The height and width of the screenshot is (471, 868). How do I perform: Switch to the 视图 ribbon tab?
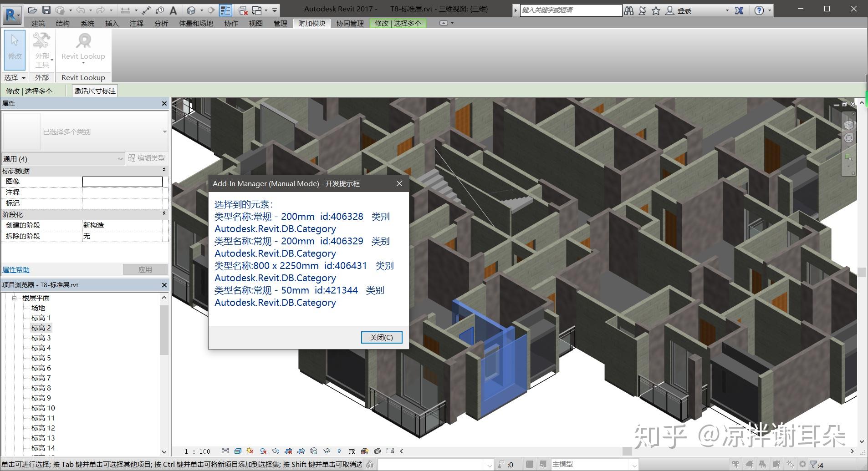click(255, 23)
